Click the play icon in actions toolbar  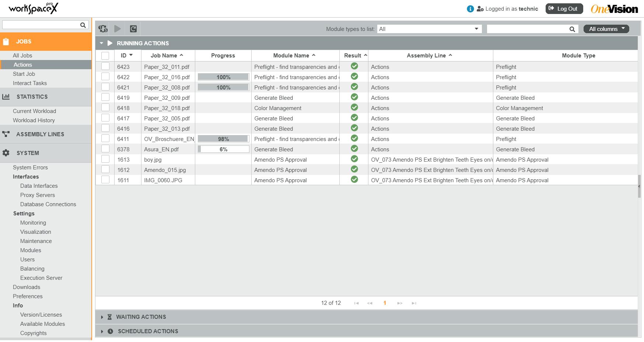tap(118, 29)
